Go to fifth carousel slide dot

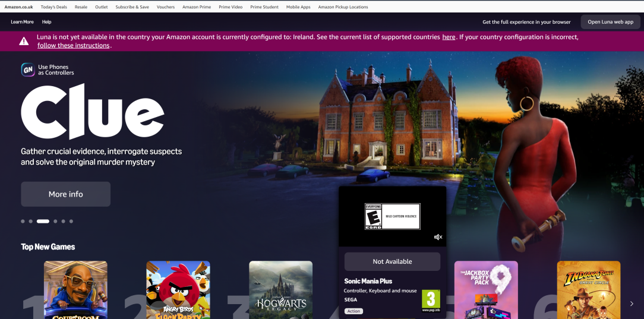tap(63, 222)
